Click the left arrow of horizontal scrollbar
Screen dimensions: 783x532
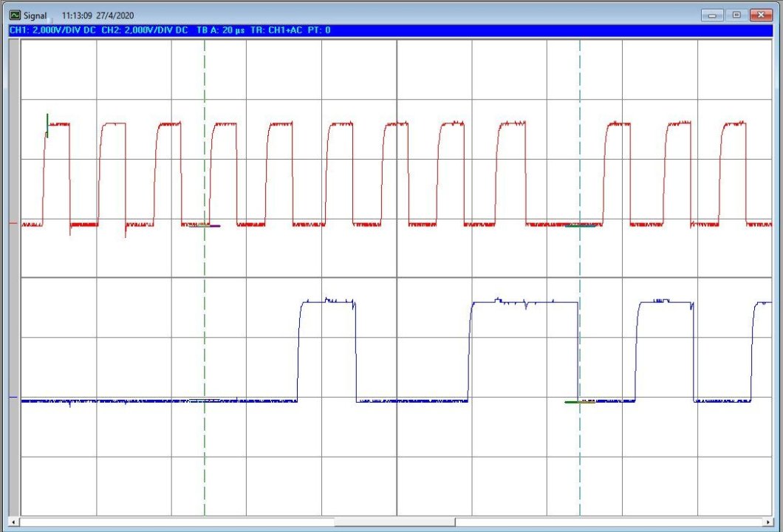tap(13, 522)
